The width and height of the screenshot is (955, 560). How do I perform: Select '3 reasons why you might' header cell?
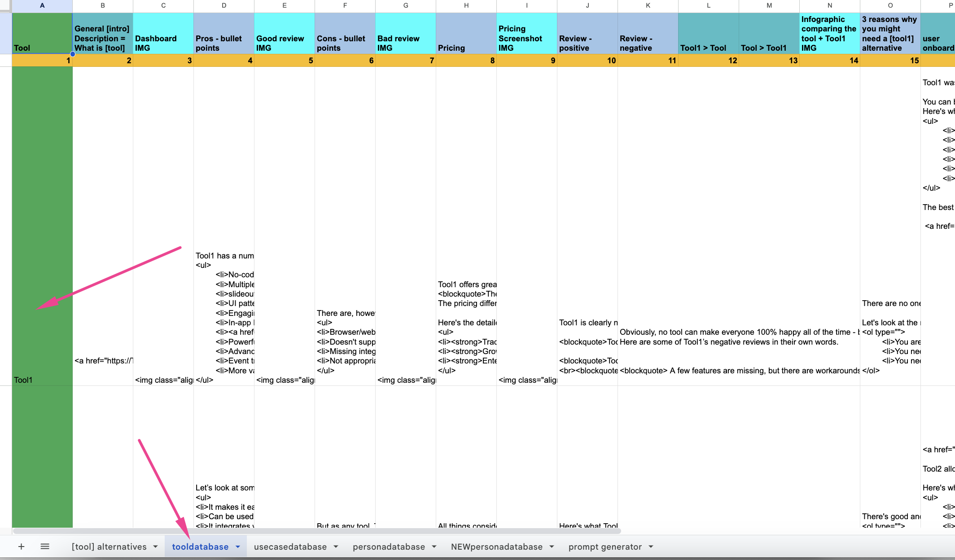tap(890, 33)
